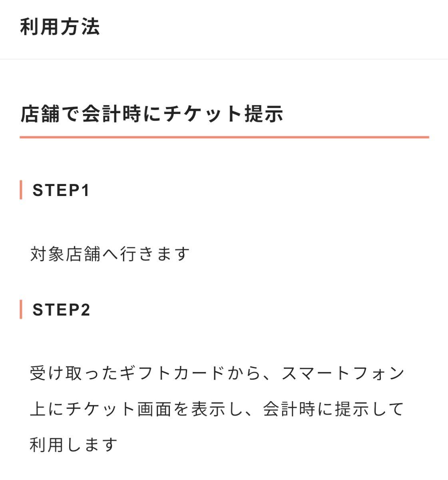448x480 pixels.
Task: Click the gray divider line under 利用方法
Action: point(224,59)
